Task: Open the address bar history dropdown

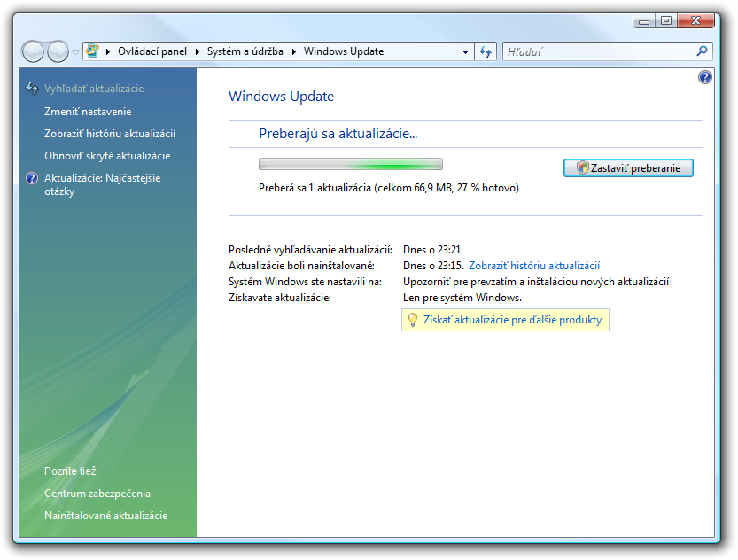Action: point(465,51)
